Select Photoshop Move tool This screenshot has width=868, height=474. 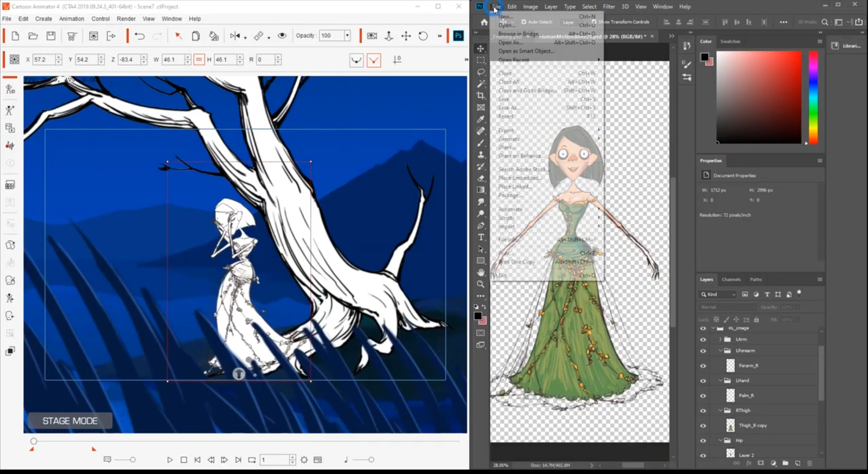(481, 48)
